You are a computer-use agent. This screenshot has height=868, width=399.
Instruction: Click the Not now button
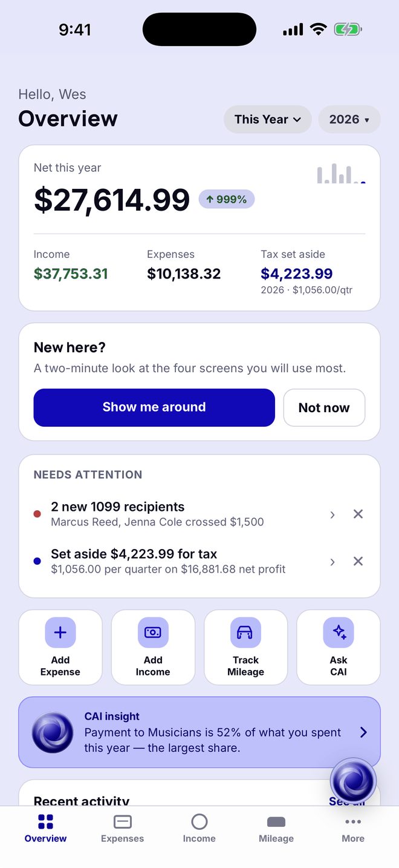pyautogui.click(x=324, y=407)
